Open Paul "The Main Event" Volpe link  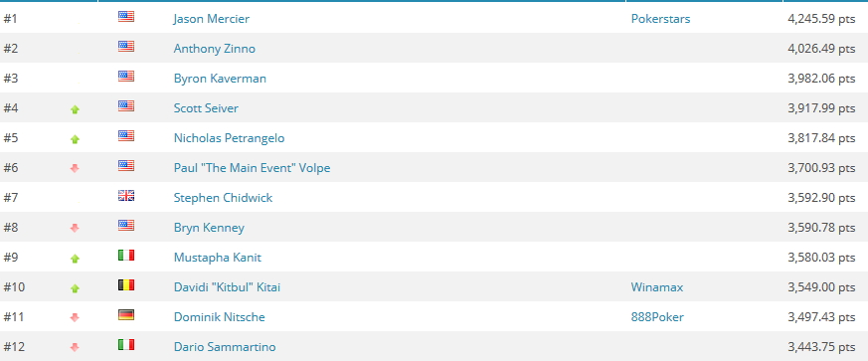[252, 168]
